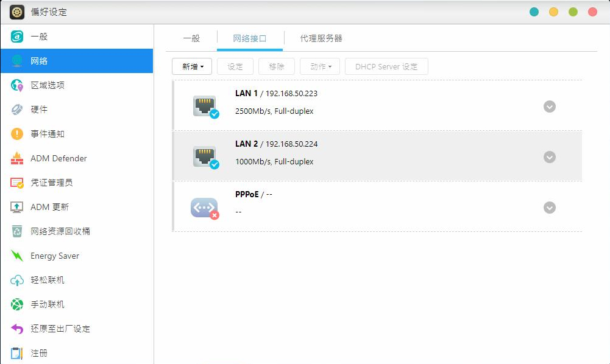Click the DHCP Server 设定 button
610x364 pixels.
click(x=386, y=67)
